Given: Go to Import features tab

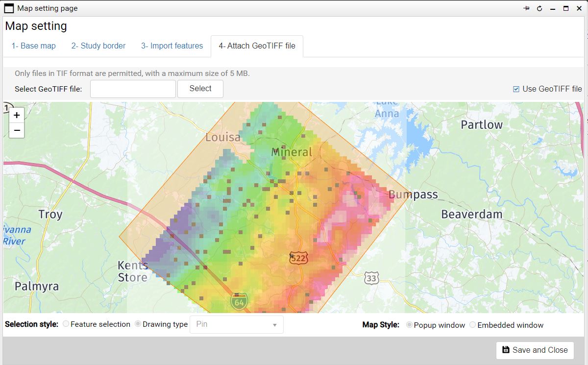Looking at the screenshot, I should [x=172, y=46].
